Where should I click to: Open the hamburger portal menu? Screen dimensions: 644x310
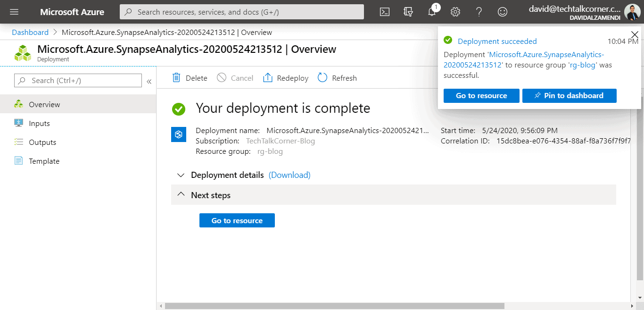tap(14, 12)
